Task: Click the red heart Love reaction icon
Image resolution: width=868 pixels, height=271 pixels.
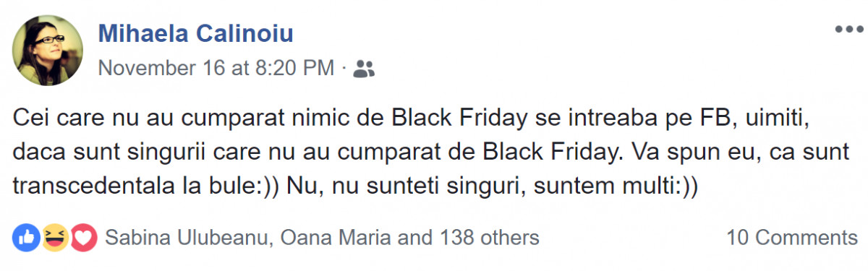Action: click(83, 237)
